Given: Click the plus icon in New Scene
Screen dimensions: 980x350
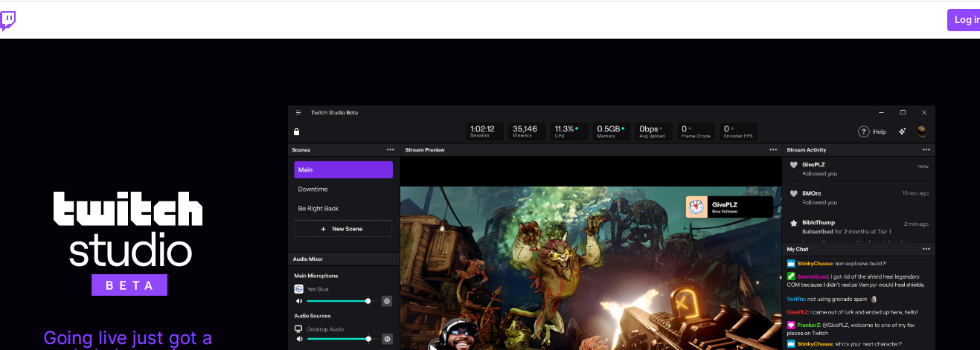Looking at the screenshot, I should pyautogui.click(x=323, y=229).
